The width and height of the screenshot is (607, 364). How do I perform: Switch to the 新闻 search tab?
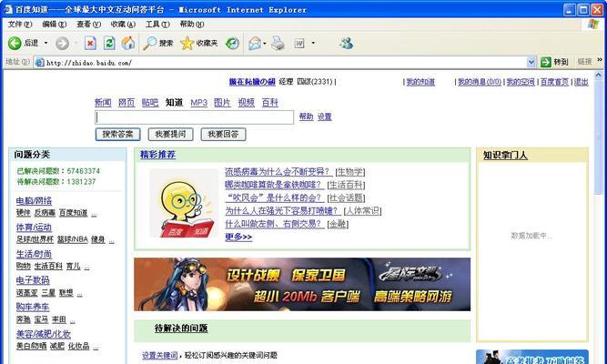[x=103, y=103]
